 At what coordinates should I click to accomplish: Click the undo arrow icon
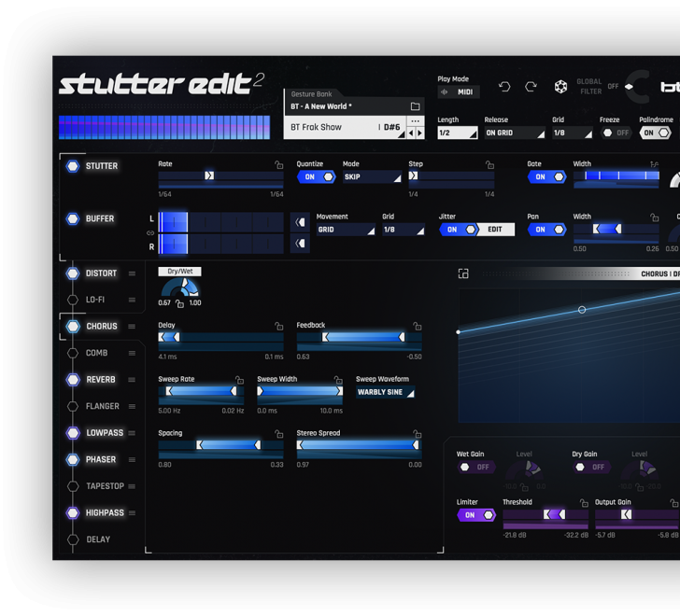click(x=504, y=87)
